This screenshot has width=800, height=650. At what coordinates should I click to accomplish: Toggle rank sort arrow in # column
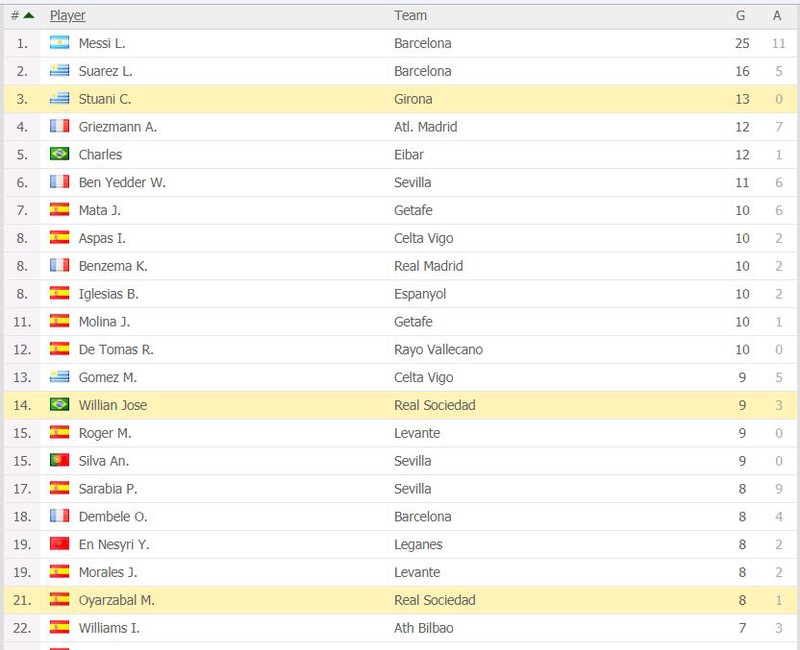point(29,16)
